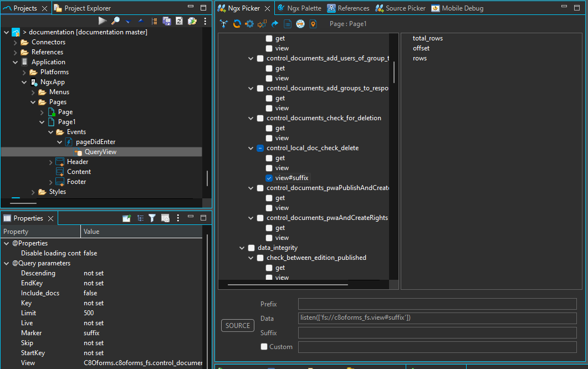Click the save all floppy disk icon
Screen dimensions: 588x369
[x=167, y=21]
